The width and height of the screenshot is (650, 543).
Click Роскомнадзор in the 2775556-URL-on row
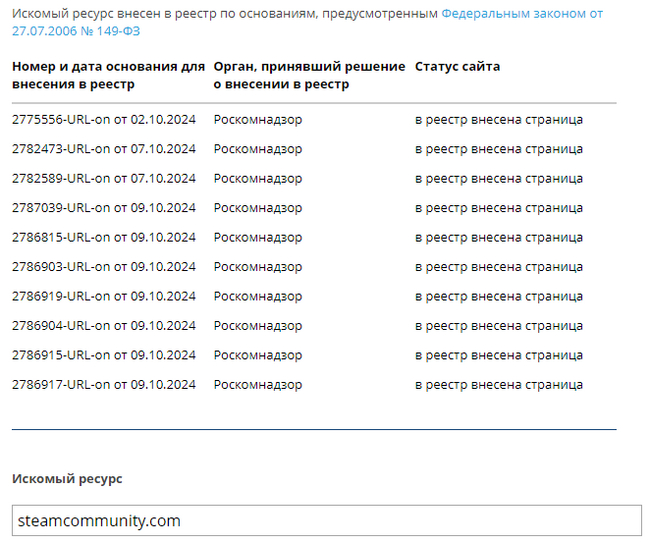[258, 120]
